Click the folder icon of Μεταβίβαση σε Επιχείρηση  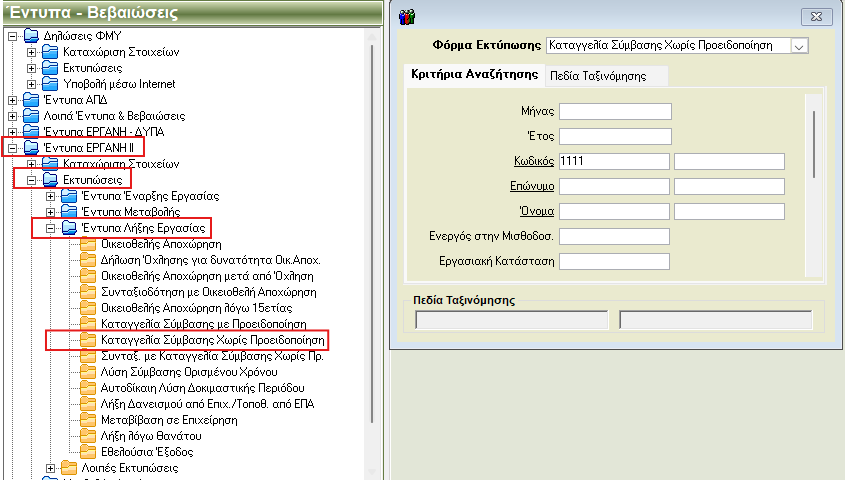coord(89,420)
